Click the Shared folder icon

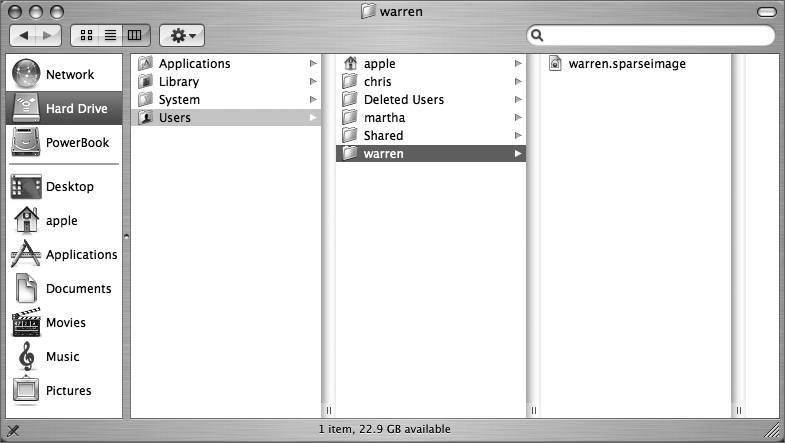click(350, 136)
